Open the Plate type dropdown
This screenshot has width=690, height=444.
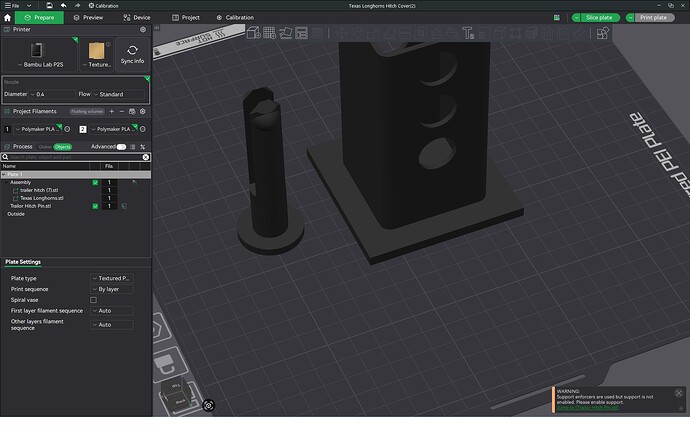click(x=112, y=279)
